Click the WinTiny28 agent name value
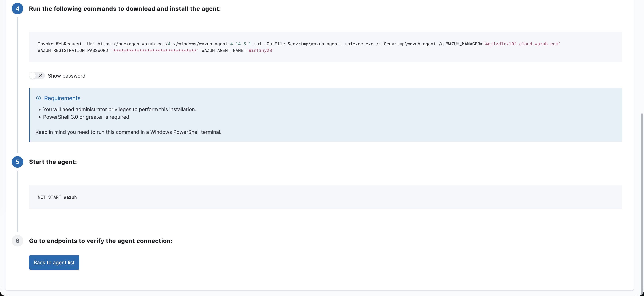This screenshot has height=296, width=644. pos(260,50)
